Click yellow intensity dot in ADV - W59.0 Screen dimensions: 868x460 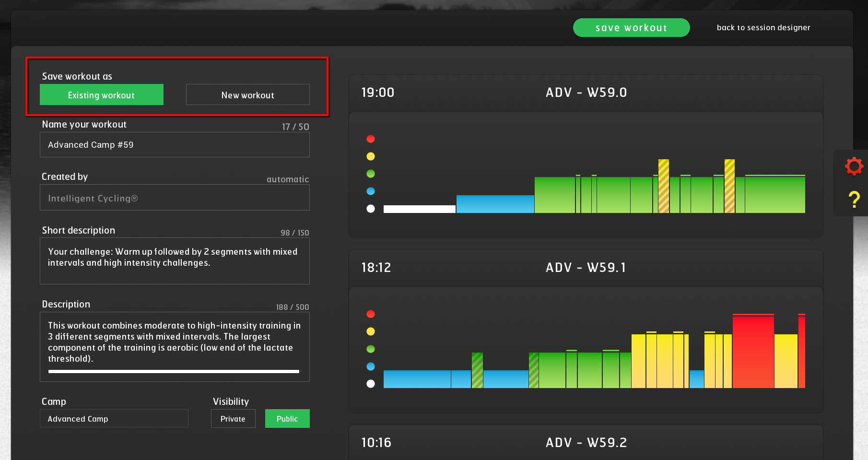[x=371, y=156]
